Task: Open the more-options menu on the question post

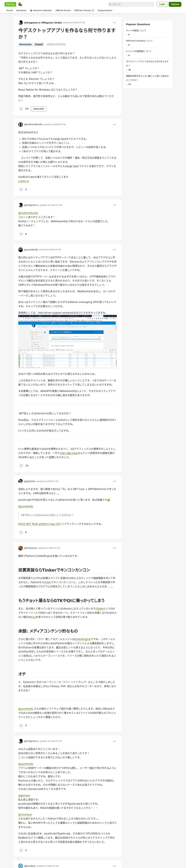Action: (114, 23)
